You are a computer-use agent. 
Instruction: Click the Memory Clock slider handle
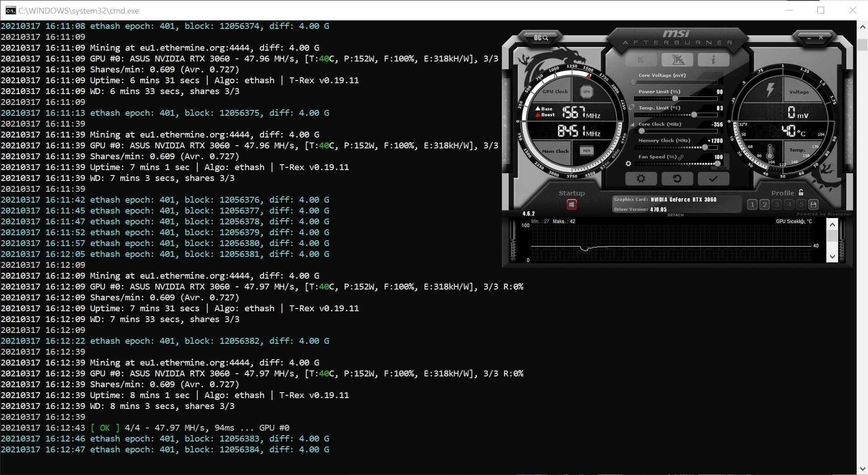pos(705,147)
